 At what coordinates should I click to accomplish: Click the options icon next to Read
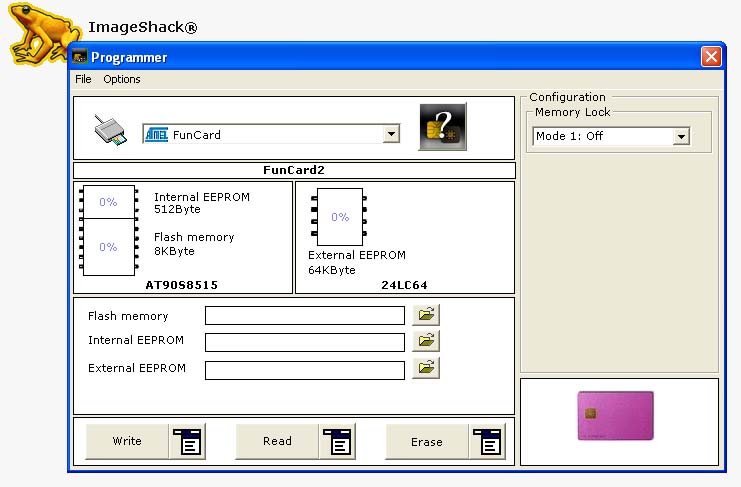point(337,441)
